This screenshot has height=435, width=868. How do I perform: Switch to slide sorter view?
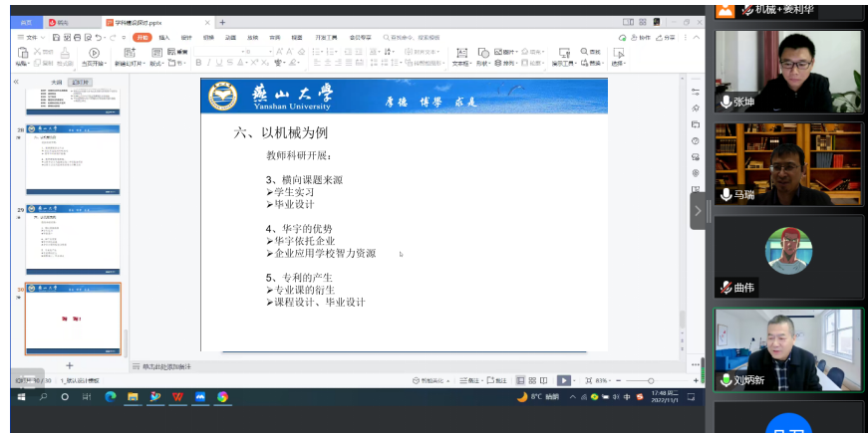click(x=532, y=380)
